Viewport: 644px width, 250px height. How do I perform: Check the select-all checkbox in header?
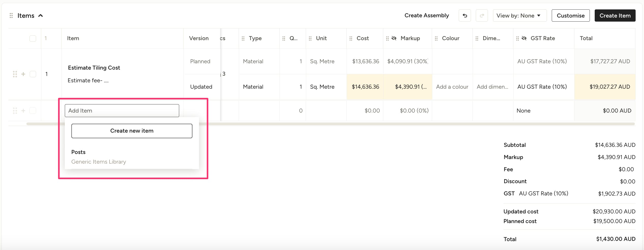point(33,38)
